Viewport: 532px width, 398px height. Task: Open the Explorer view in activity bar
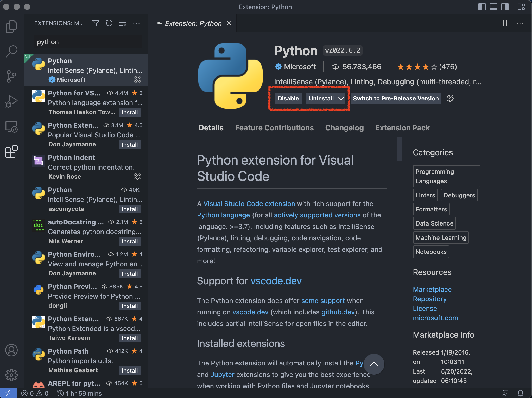point(11,26)
